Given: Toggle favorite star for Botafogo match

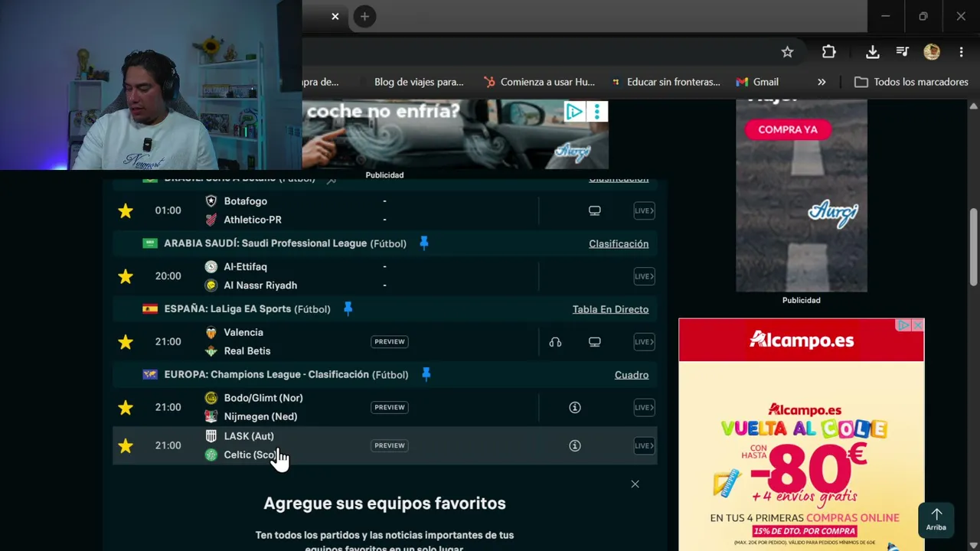Looking at the screenshot, I should pos(126,210).
